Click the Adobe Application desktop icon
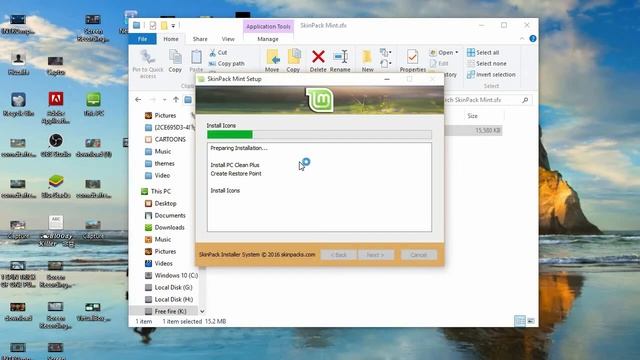Viewport: 640px width, 360px height. (x=56, y=107)
